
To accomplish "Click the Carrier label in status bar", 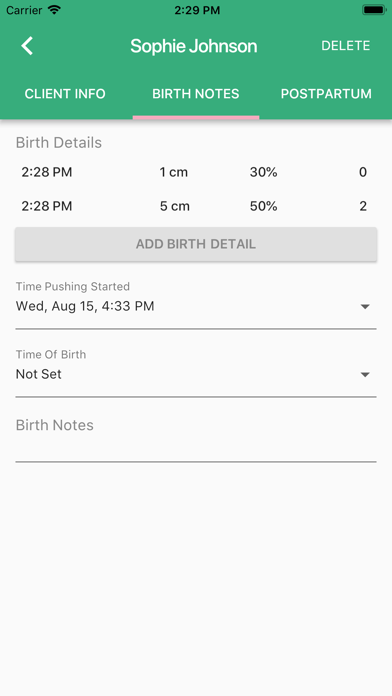I will pos(24,10).
